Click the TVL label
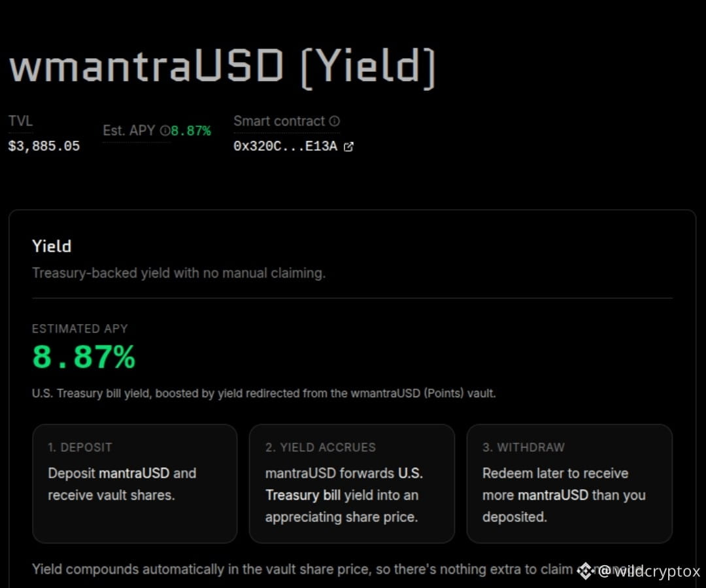 coord(21,121)
